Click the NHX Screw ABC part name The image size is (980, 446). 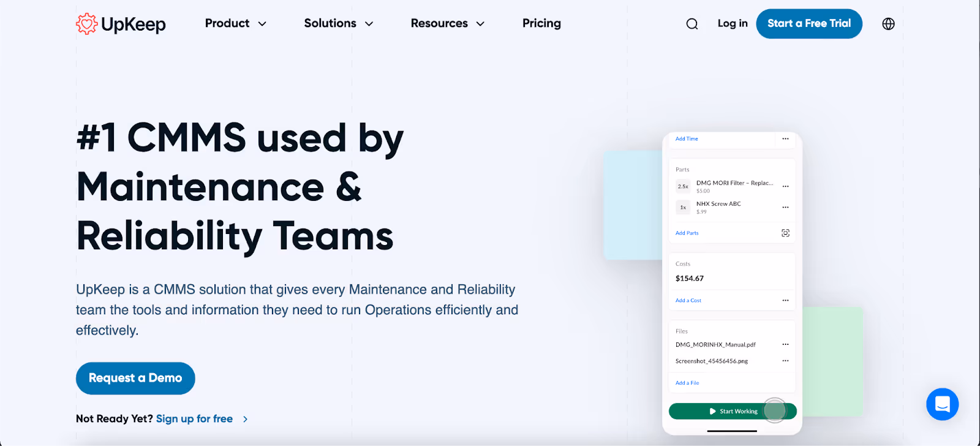718,204
